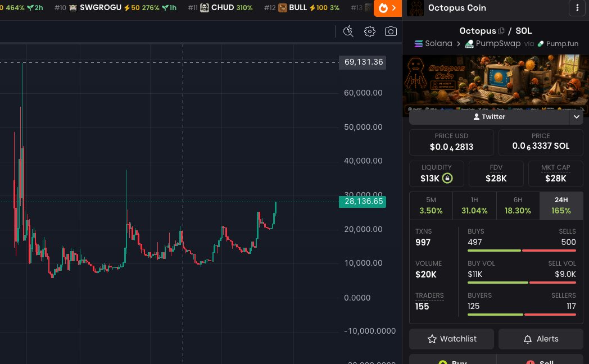This screenshot has height=364, width=589.
Task: Click the bell icon on Alerts
Action: tap(528, 339)
